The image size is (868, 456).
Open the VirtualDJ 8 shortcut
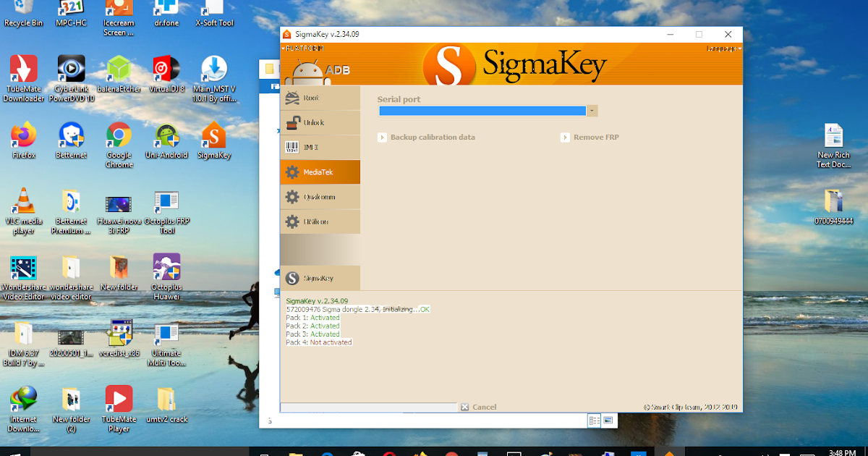coord(166,74)
